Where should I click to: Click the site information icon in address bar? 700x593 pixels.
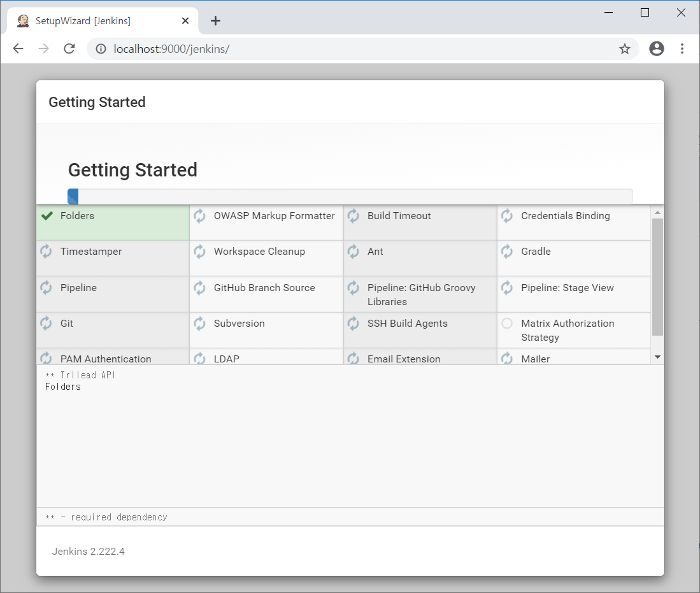click(101, 48)
